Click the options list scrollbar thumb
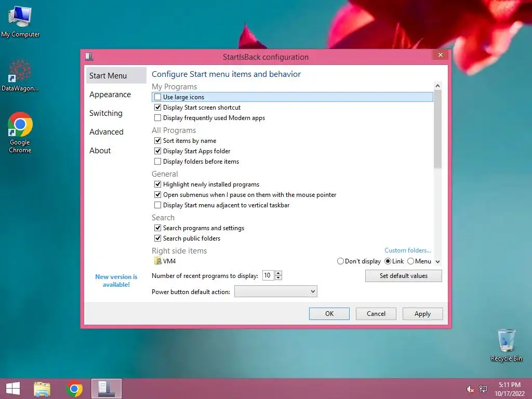 coord(437,129)
